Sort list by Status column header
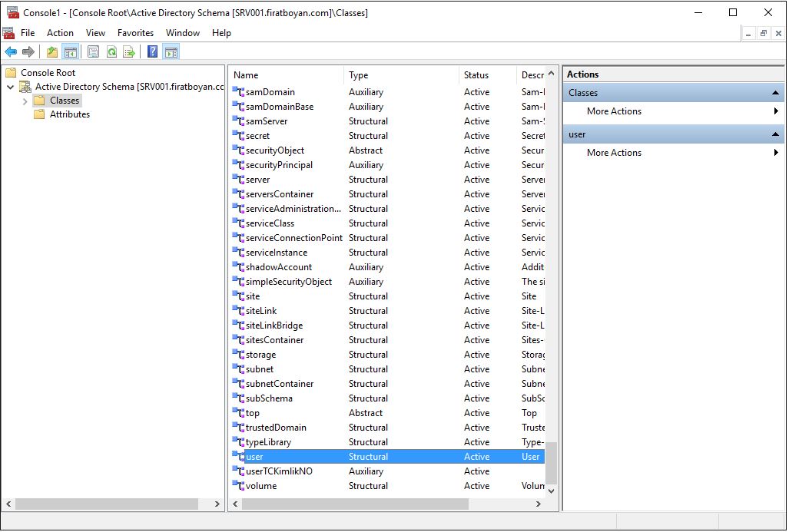 click(488, 75)
